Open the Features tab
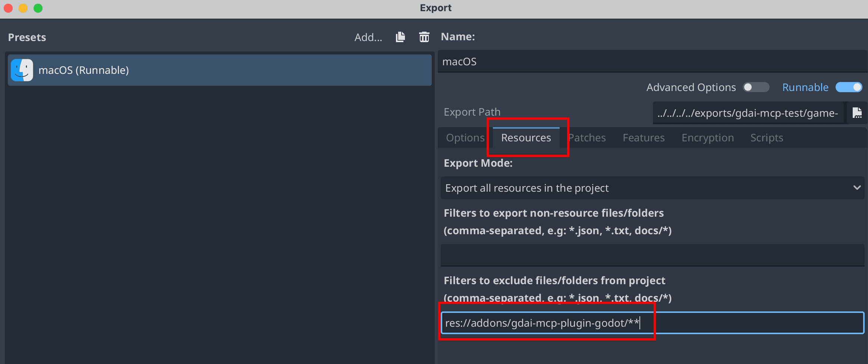Screen dimensions: 868x364 (x=644, y=137)
